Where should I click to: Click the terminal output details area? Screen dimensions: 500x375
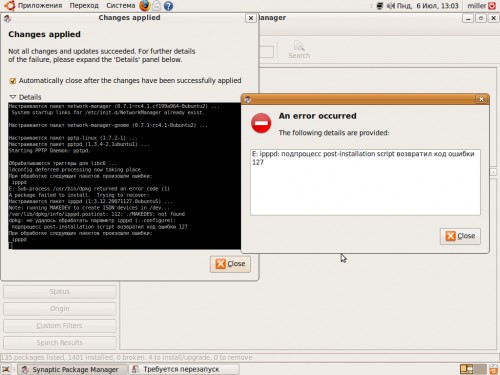tap(124, 176)
